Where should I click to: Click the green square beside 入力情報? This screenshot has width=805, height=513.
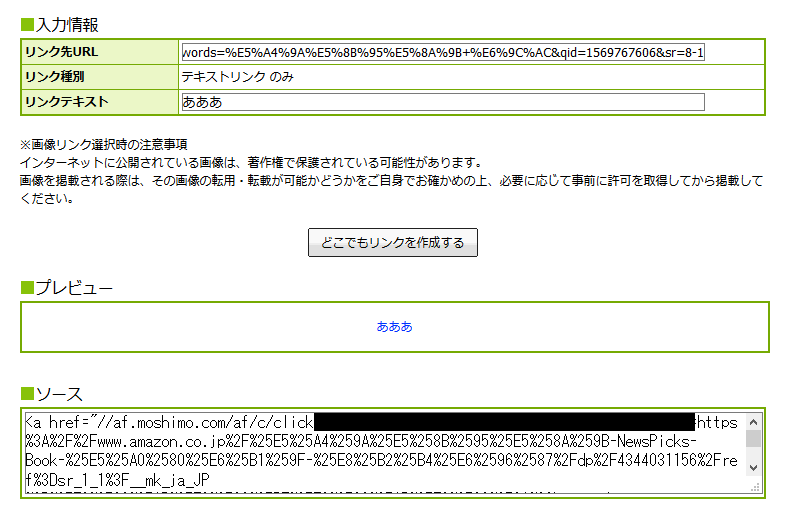tap(27, 24)
